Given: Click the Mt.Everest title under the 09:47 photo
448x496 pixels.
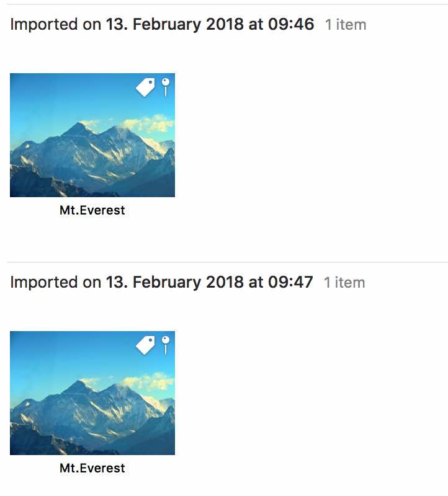Looking at the screenshot, I should (92, 469).
